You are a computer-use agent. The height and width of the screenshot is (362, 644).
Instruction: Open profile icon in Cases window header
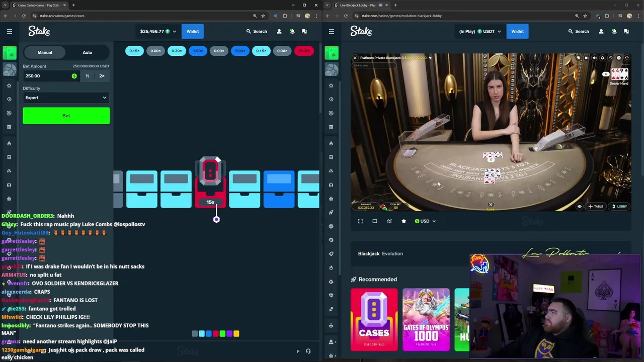pyautogui.click(x=279, y=31)
